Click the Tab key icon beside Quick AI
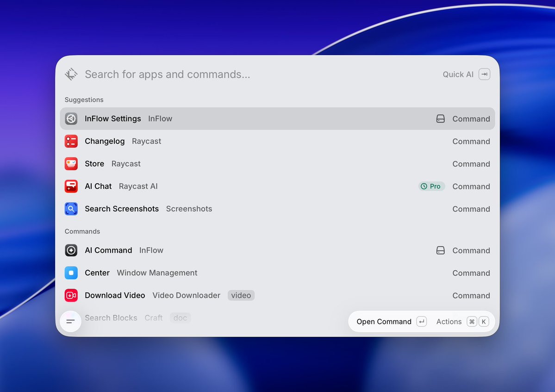The image size is (555, 392). tap(484, 75)
